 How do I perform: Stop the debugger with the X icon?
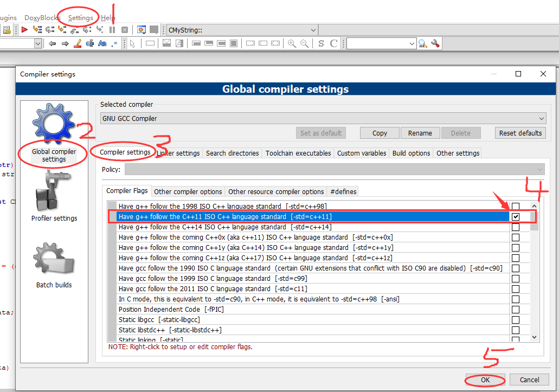[126, 29]
